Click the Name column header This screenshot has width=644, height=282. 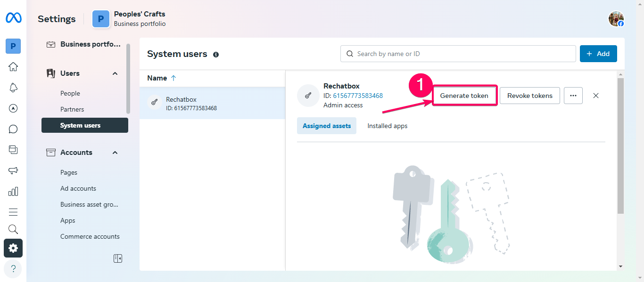point(157,78)
